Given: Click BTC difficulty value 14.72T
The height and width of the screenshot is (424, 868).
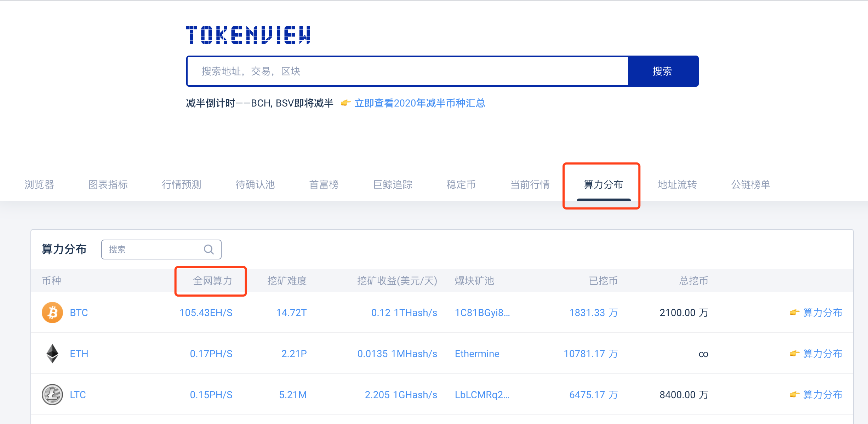Looking at the screenshot, I should pyautogui.click(x=292, y=313).
